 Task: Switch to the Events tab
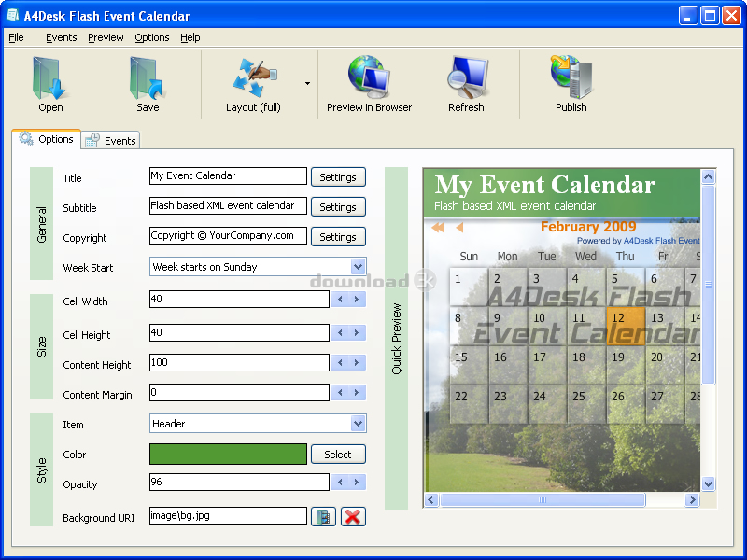[x=110, y=141]
